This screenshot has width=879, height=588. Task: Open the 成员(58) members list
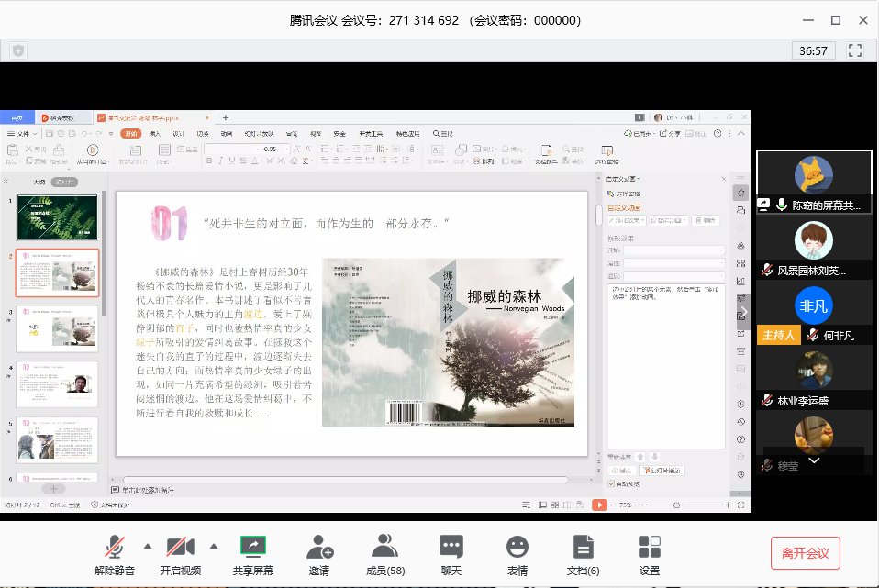(385, 548)
